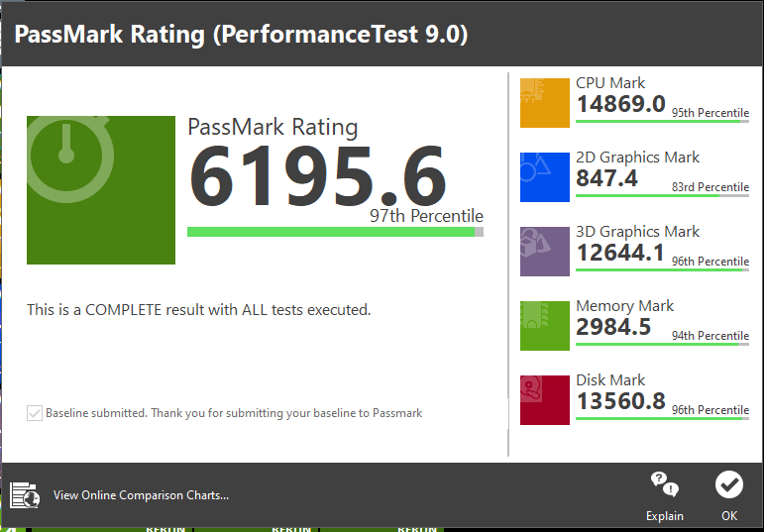Image resolution: width=764 pixels, height=532 pixels.
Task: Click the COMPLETE result status message
Action: (199, 310)
